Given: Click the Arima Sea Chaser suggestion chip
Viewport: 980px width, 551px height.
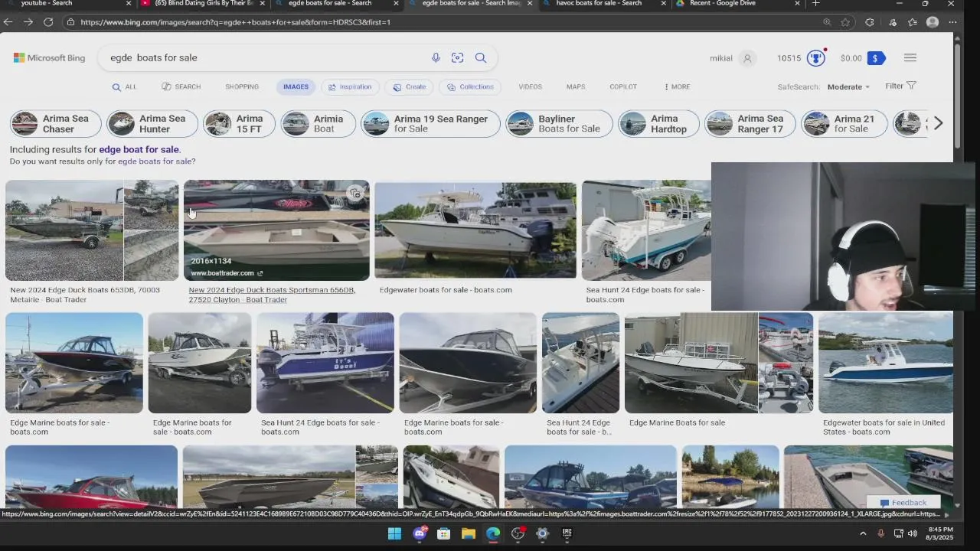Looking at the screenshot, I should click(x=55, y=123).
